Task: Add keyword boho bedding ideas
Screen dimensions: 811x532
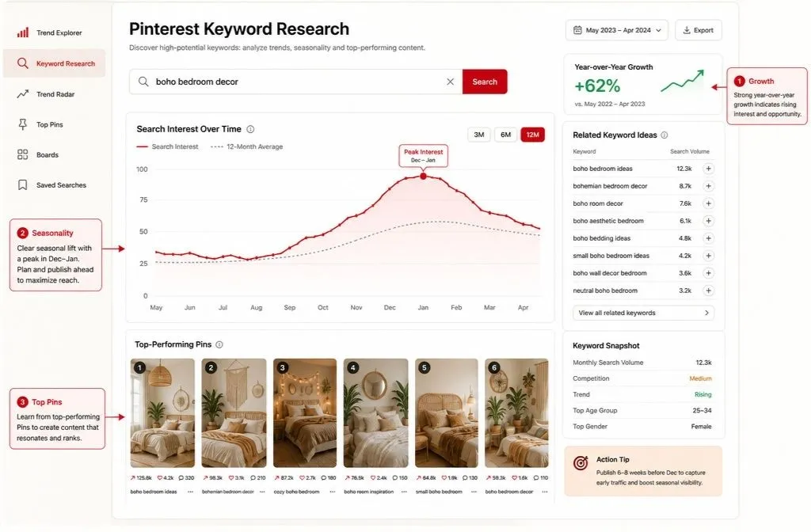Action: tap(708, 238)
